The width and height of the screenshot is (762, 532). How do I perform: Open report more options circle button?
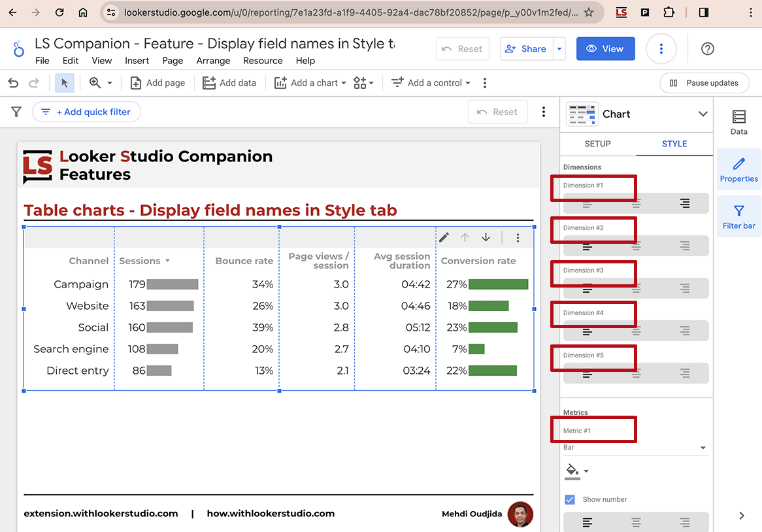coord(661,49)
